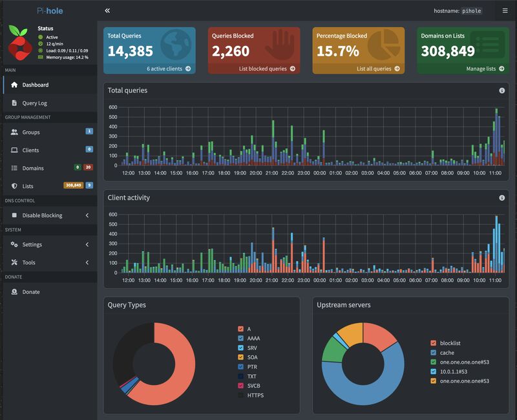Click the memory usage status icon
This screenshot has height=420, width=517.
point(40,57)
